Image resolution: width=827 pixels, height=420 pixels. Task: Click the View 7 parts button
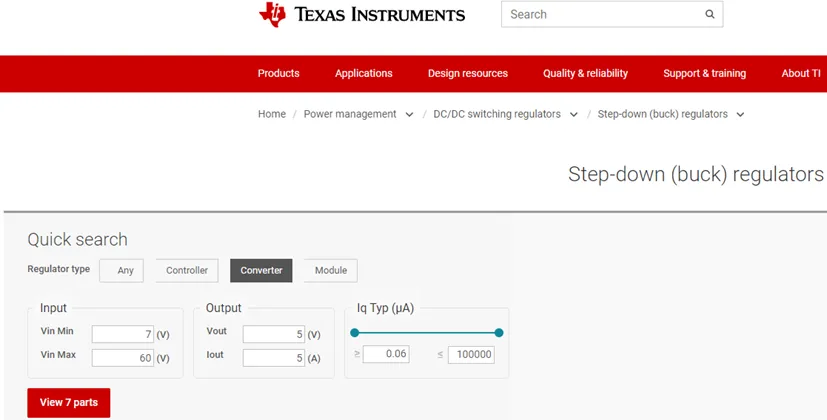tap(69, 403)
